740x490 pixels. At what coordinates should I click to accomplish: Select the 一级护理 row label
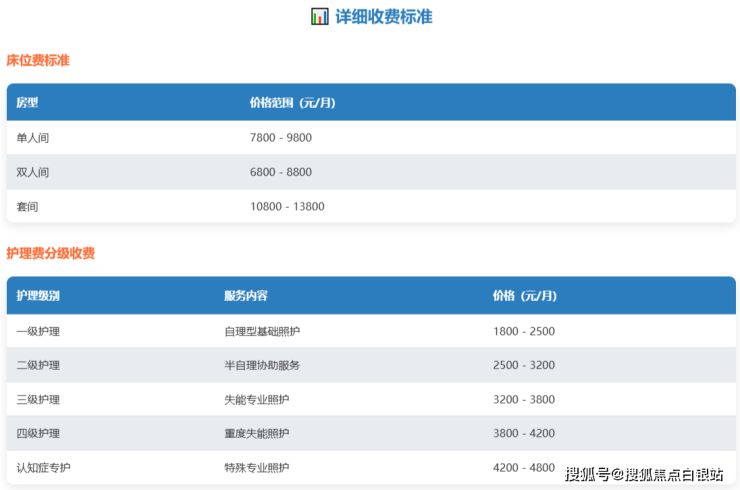tap(38, 331)
